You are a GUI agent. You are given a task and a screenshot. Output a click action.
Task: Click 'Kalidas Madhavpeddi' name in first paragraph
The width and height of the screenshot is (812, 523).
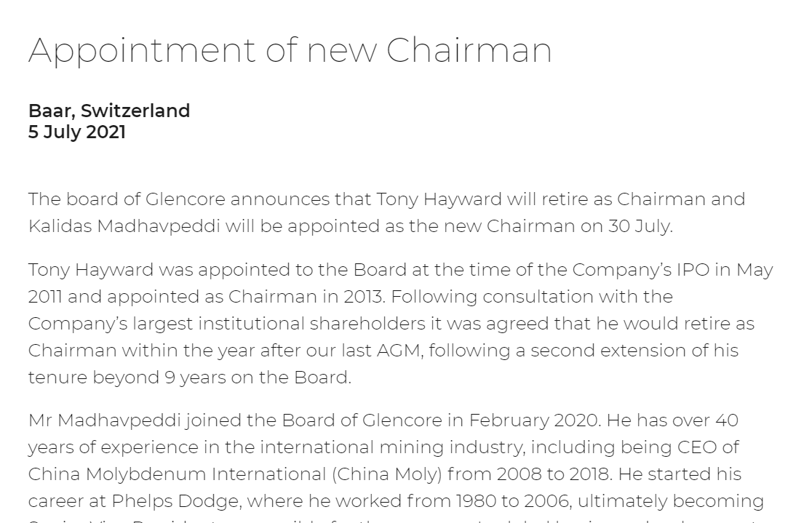coord(124,226)
